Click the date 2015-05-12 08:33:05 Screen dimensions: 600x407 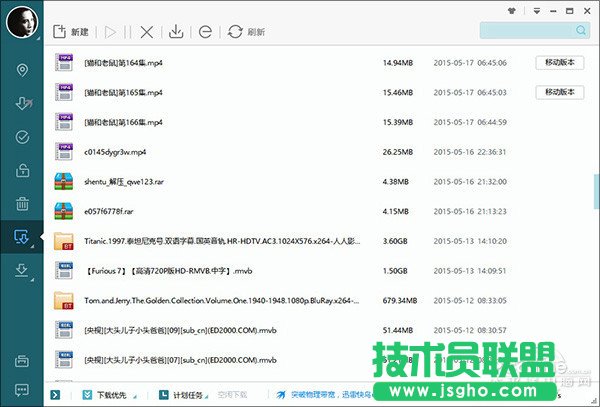pos(470,301)
